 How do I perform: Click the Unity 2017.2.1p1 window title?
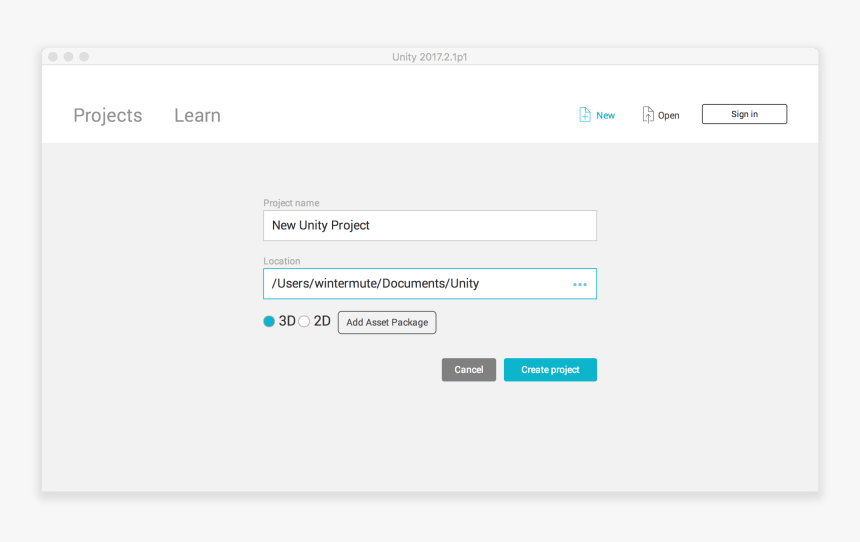pos(429,57)
